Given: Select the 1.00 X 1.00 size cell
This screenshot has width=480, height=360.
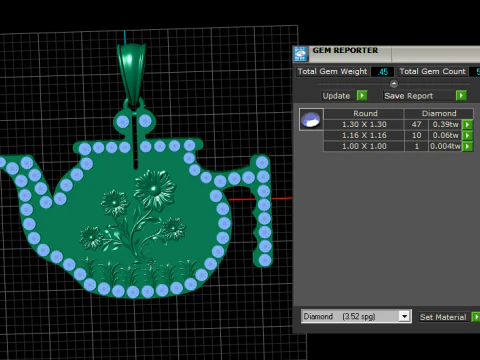Looking at the screenshot, I should (364, 146).
